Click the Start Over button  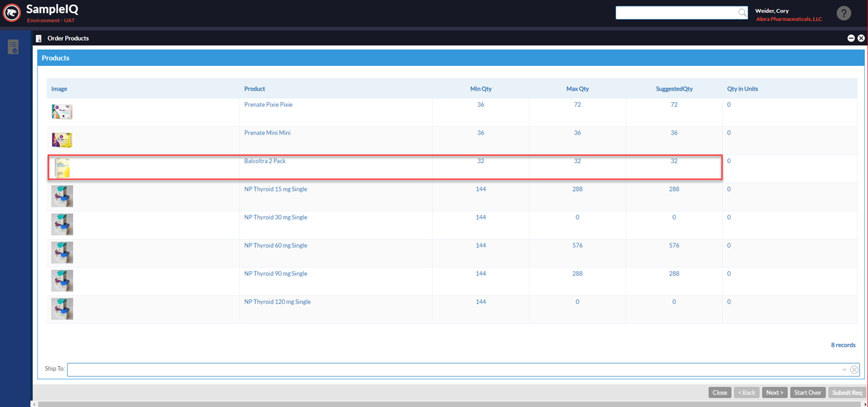[808, 393]
